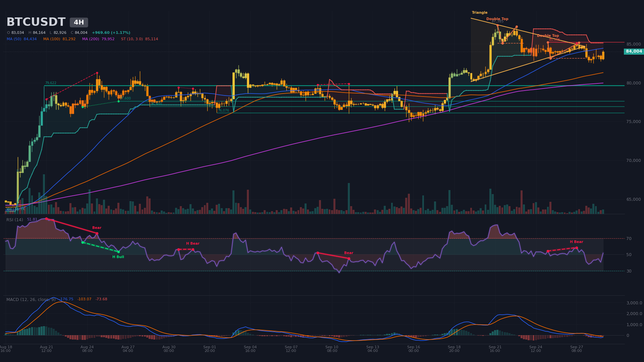Viewport: 644px width, 362px height.
Task: Click the RSI 70 axis level
Action: pyautogui.click(x=629, y=239)
